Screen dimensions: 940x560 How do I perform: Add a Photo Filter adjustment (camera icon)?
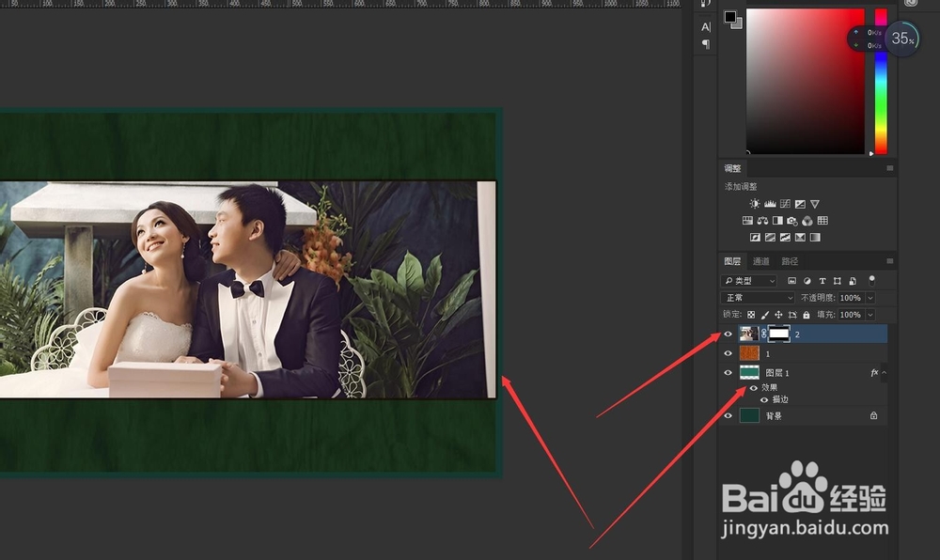click(792, 221)
